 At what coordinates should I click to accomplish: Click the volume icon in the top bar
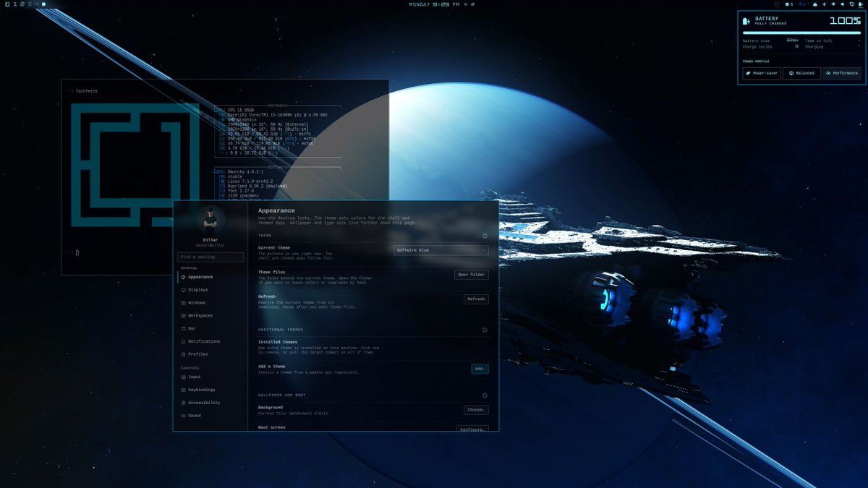tap(842, 4)
